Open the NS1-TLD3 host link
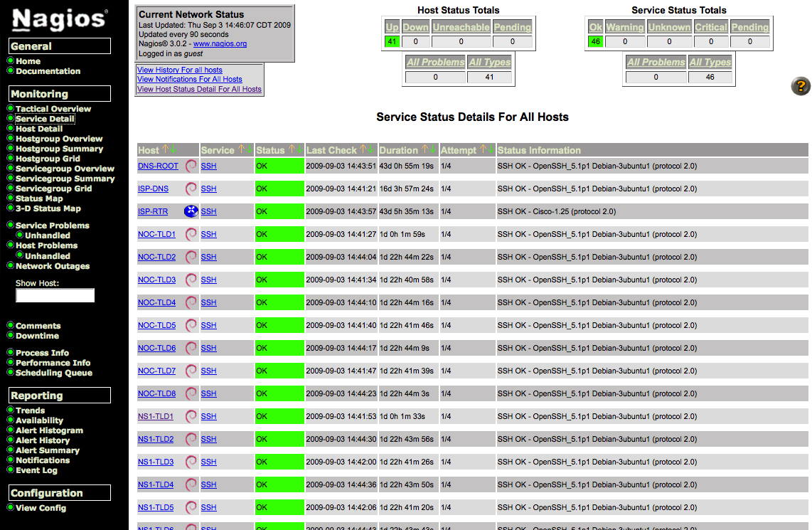The height and width of the screenshot is (530, 812). [x=156, y=462]
